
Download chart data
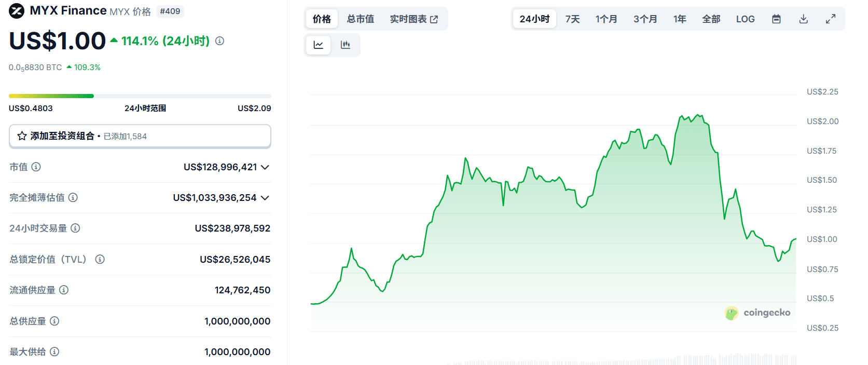click(803, 19)
